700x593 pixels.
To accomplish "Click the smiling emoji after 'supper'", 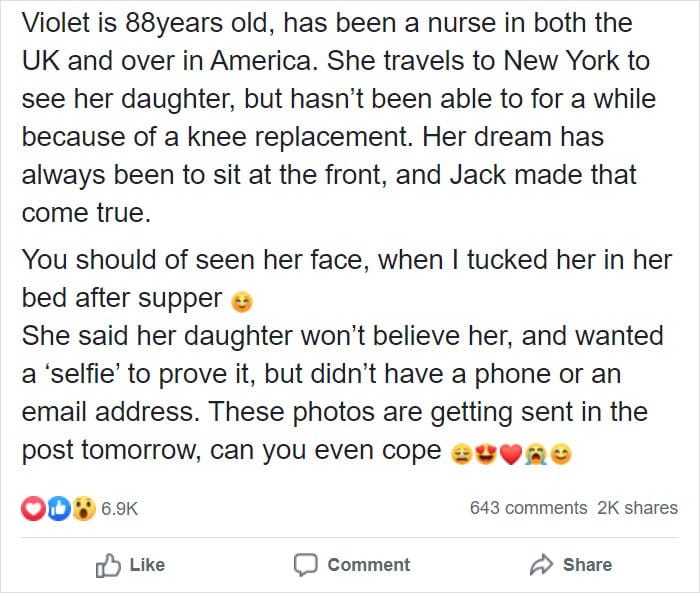I will click(242, 302).
